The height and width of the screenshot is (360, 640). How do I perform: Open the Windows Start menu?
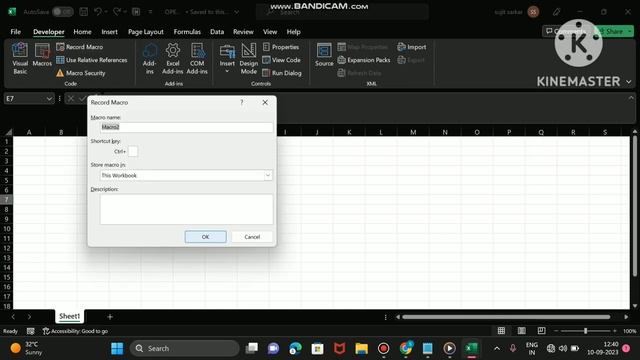[117, 348]
